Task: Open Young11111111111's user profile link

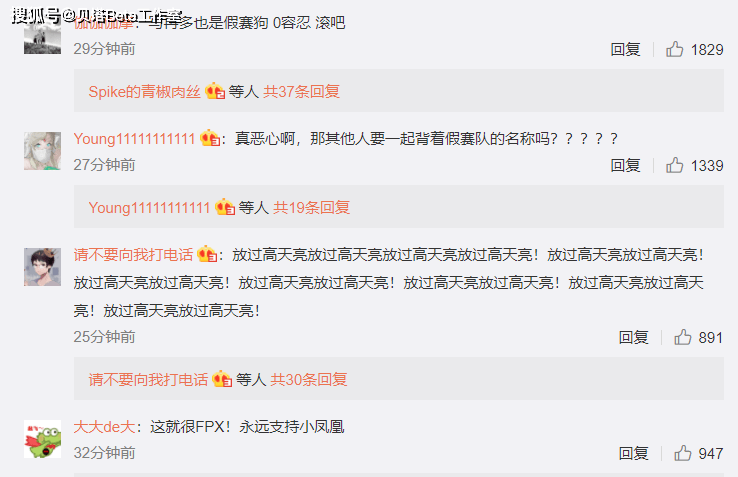Action: point(134,138)
